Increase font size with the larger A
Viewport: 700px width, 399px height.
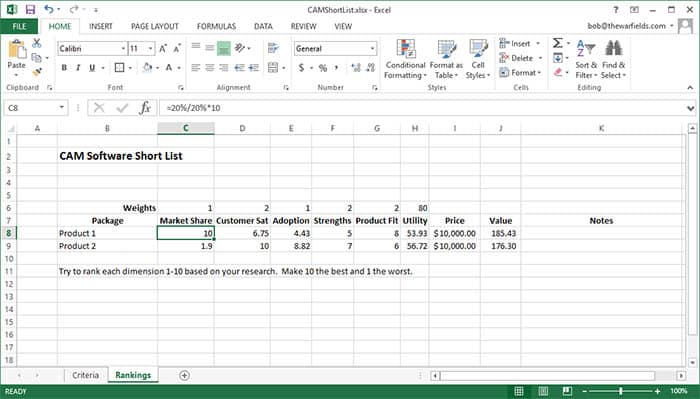tap(163, 49)
